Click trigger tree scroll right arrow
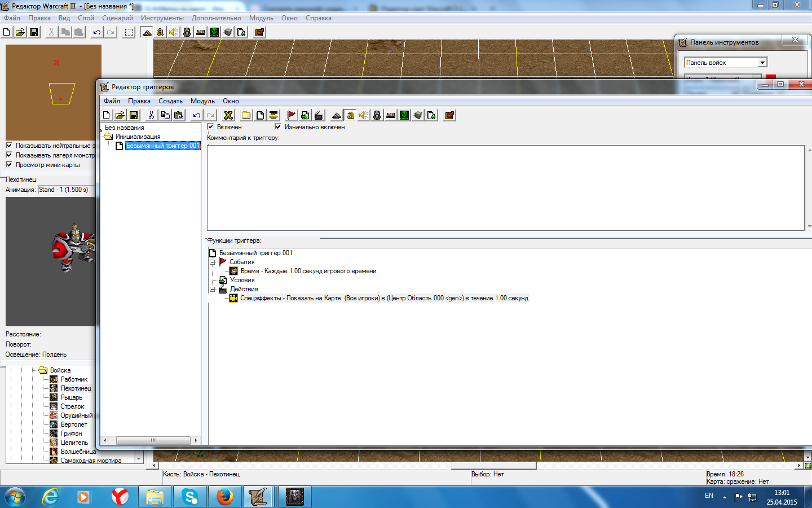 point(196,440)
